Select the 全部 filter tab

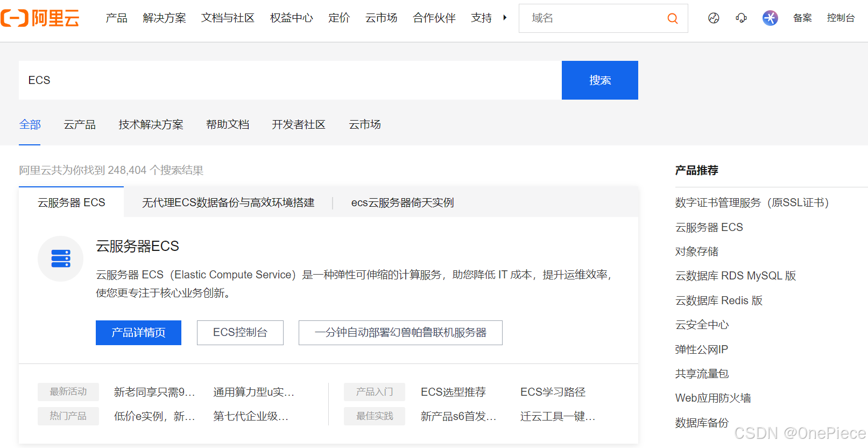30,125
